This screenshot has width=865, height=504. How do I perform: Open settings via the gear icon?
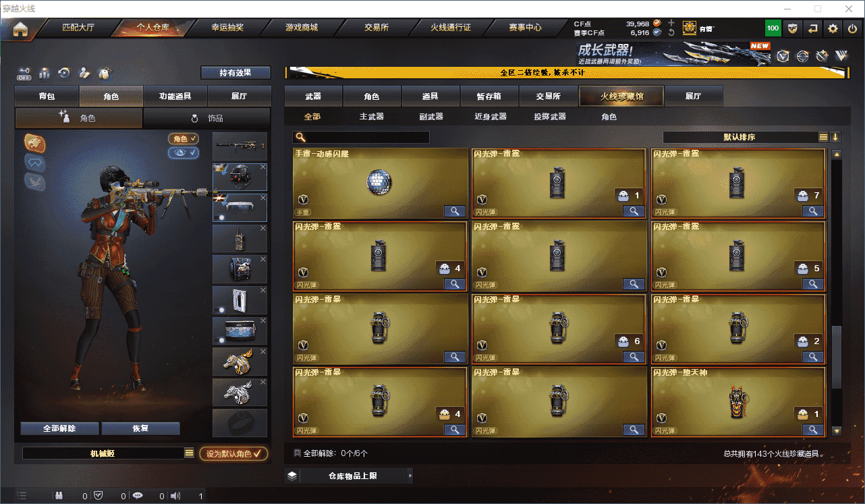(x=833, y=28)
